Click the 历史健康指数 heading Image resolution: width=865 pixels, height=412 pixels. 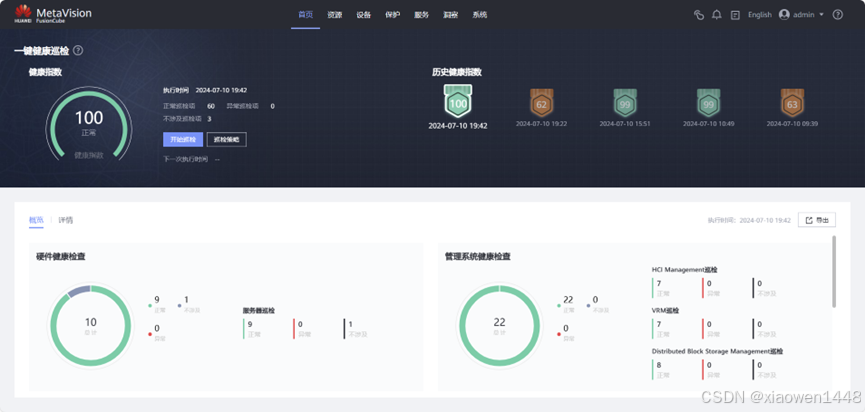click(457, 72)
